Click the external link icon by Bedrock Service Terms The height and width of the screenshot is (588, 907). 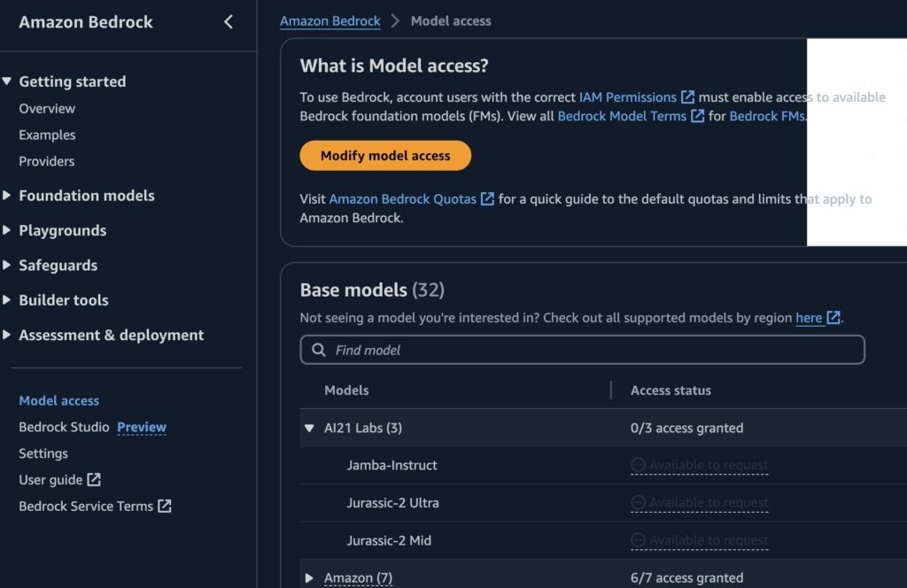tap(165, 506)
